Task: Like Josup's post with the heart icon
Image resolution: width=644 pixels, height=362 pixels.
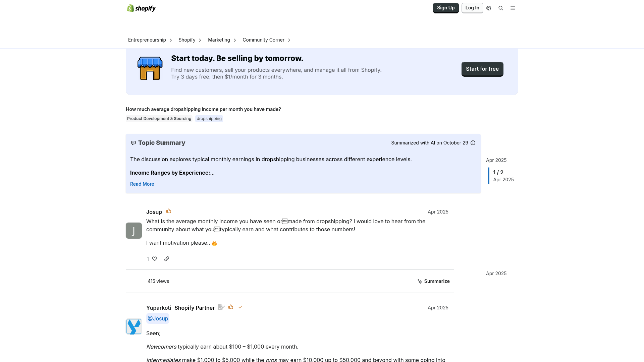Action: click(x=155, y=259)
